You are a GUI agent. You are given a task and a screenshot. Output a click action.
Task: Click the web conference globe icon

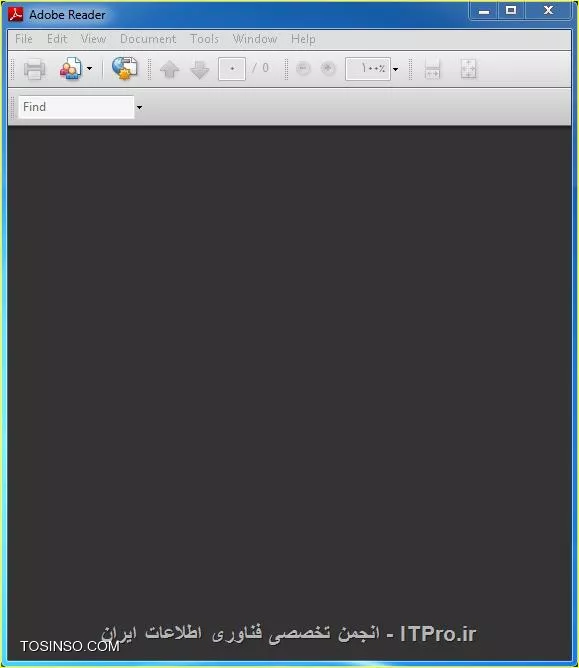[x=125, y=68]
